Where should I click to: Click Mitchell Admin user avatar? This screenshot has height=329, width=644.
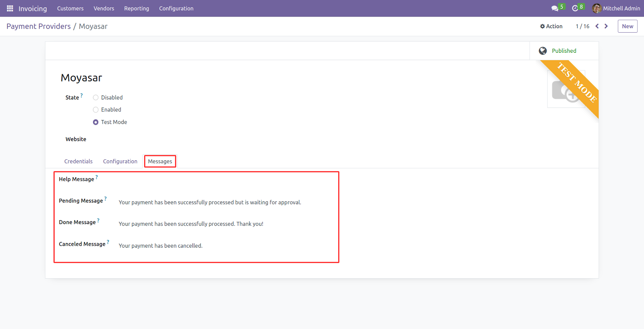(597, 8)
